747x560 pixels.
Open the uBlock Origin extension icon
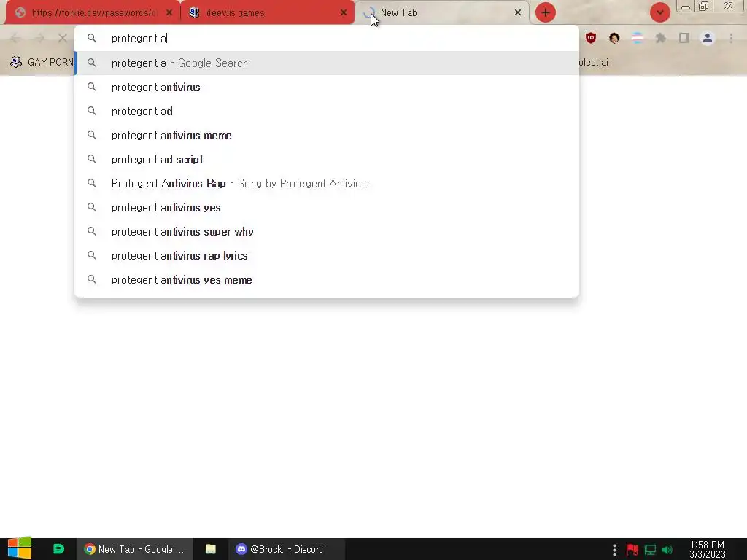[x=591, y=38]
